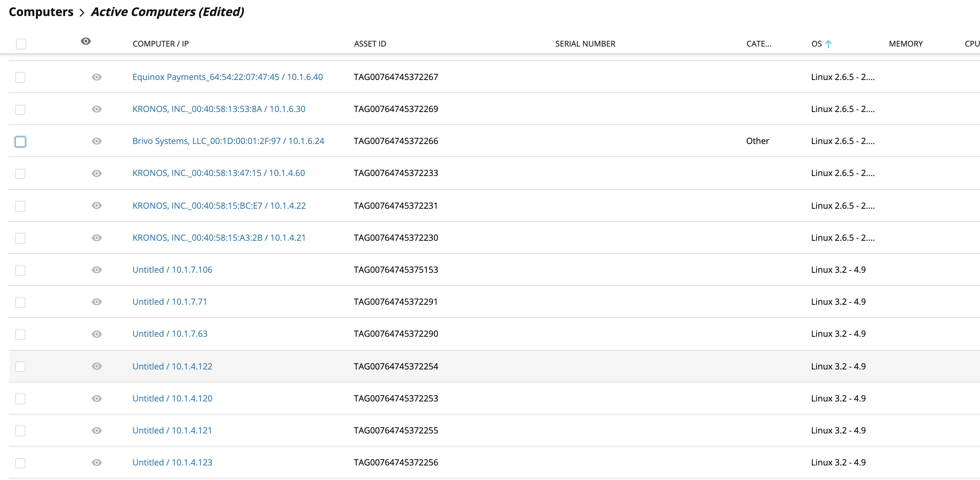Click eye icon for Equinox Payments row
The width and height of the screenshot is (980, 480).
pyautogui.click(x=97, y=77)
